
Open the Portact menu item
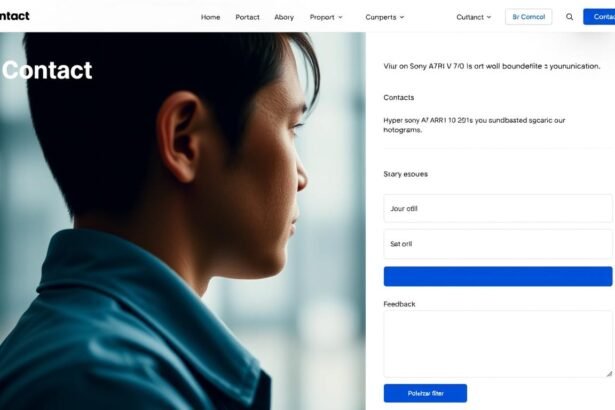pos(247,17)
